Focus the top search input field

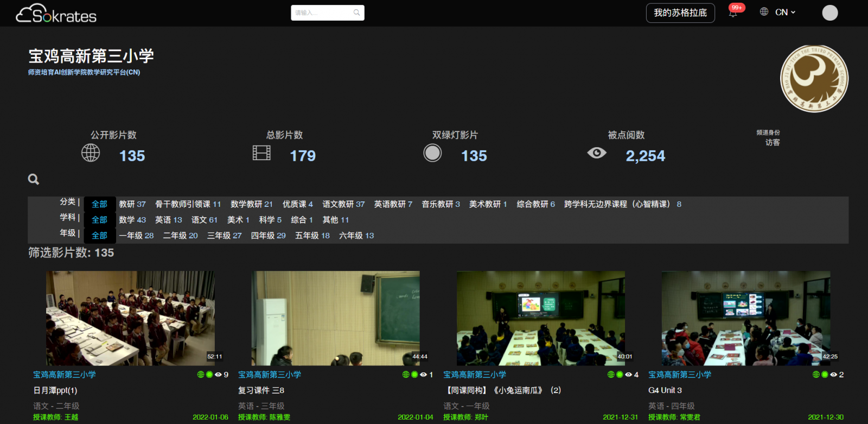[322, 12]
